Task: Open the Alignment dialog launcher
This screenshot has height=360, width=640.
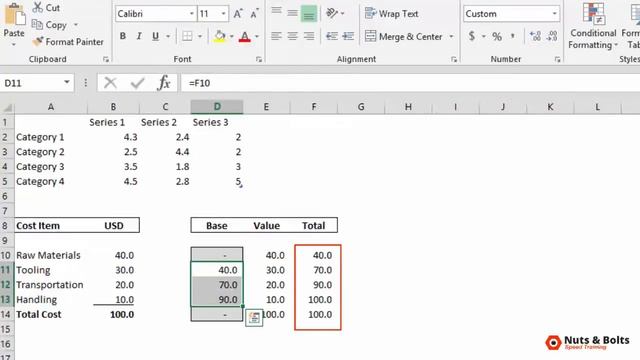Action: click(x=454, y=60)
